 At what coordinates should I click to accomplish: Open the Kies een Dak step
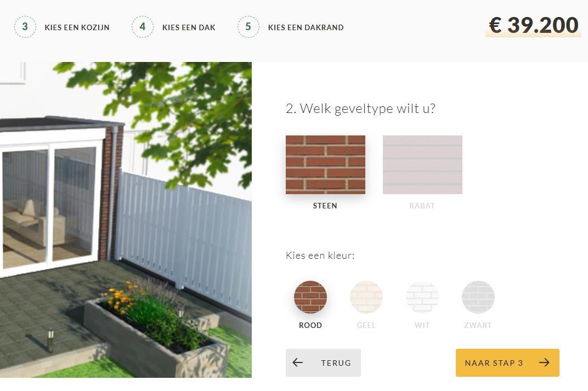pos(189,27)
